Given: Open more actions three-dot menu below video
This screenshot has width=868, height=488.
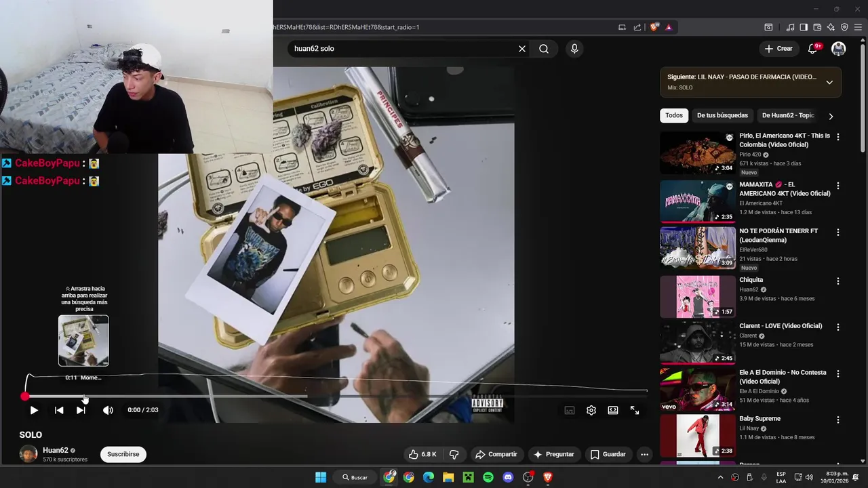Looking at the screenshot, I should click(645, 454).
